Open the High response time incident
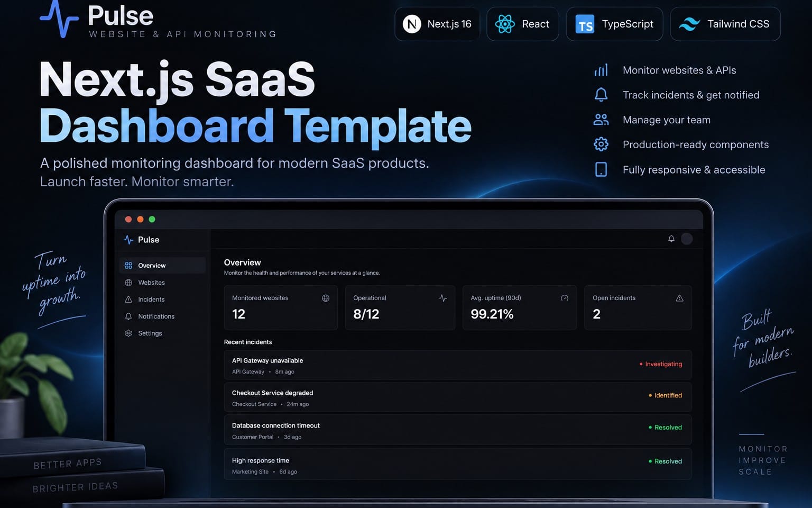This screenshot has width=812, height=508. [458, 465]
